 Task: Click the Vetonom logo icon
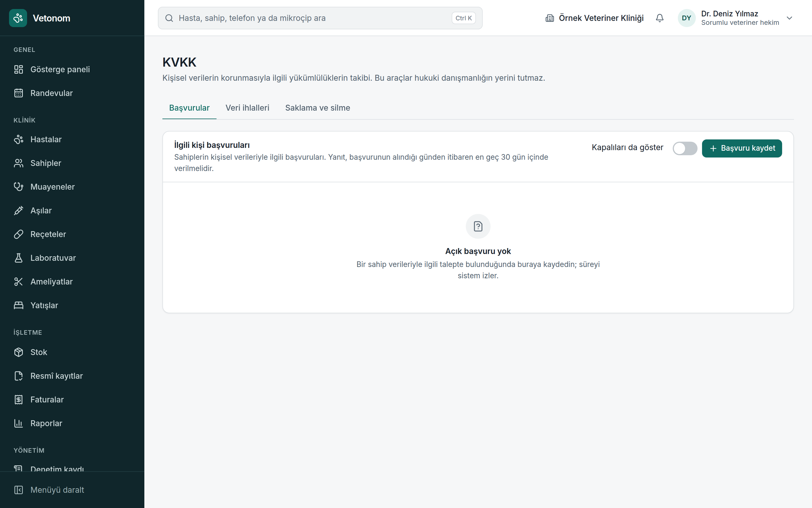18,18
